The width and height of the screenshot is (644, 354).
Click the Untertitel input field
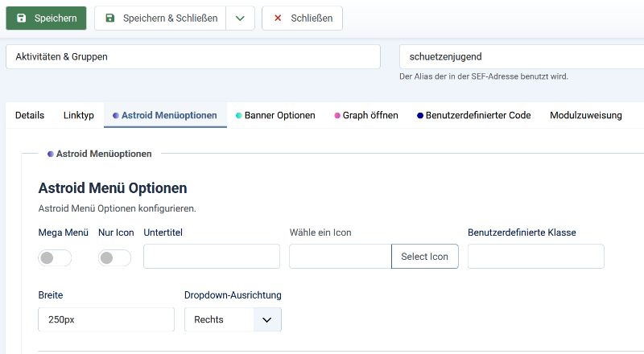tap(212, 257)
